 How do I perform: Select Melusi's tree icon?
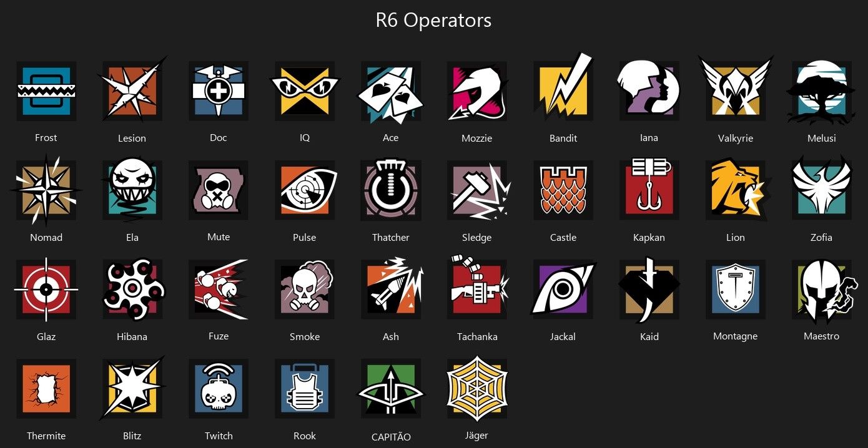(822, 92)
